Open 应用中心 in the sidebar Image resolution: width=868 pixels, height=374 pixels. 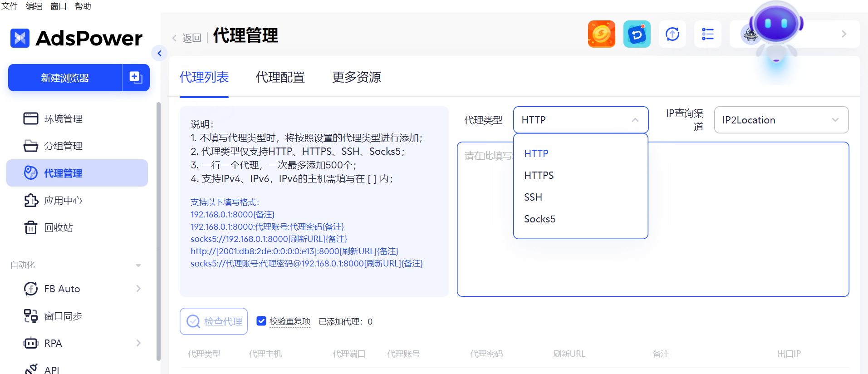pyautogui.click(x=77, y=200)
